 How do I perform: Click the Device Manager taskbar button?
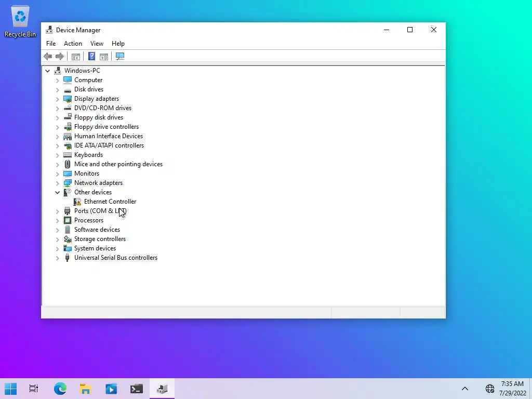click(162, 389)
